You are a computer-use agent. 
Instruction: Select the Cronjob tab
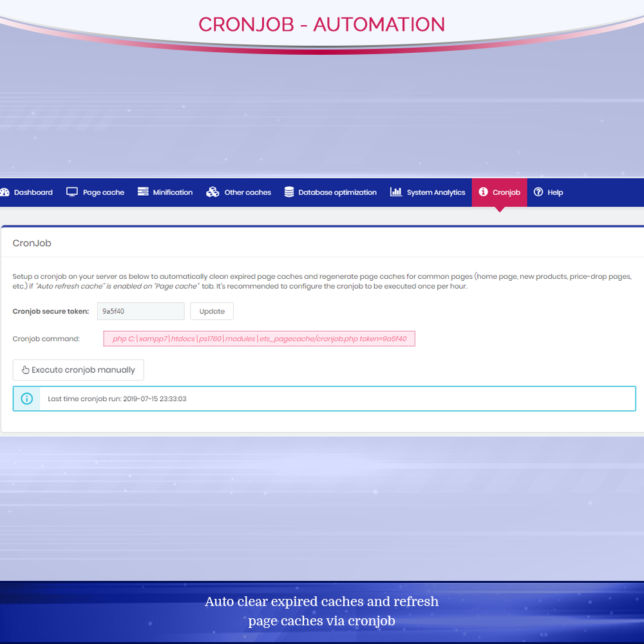[500, 192]
